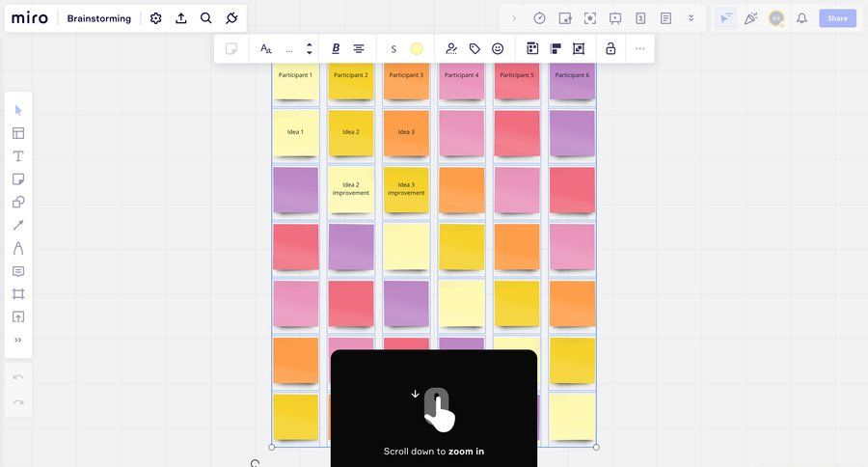Open the voting tool icon

click(565, 18)
